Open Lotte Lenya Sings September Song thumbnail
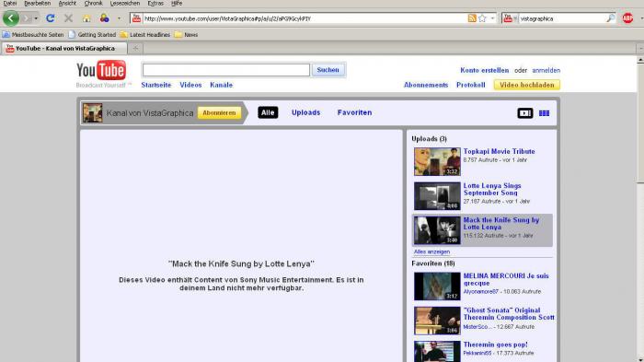The width and height of the screenshot is (644, 362). 437,196
